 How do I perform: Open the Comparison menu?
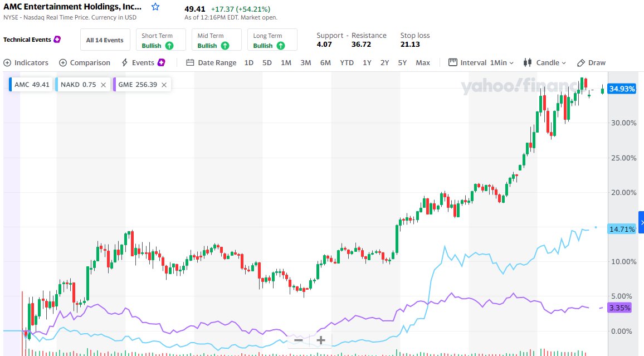[x=85, y=63]
